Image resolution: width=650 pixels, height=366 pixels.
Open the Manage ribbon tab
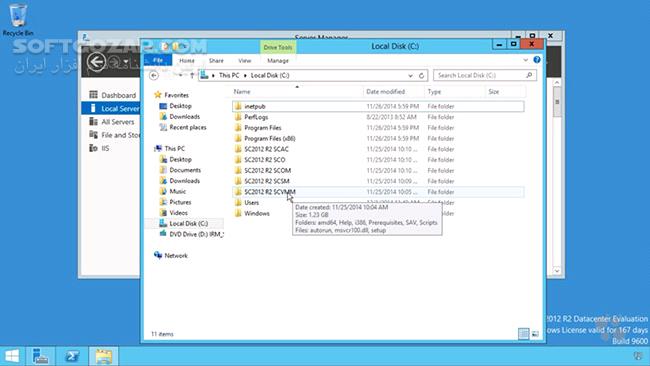(278, 61)
